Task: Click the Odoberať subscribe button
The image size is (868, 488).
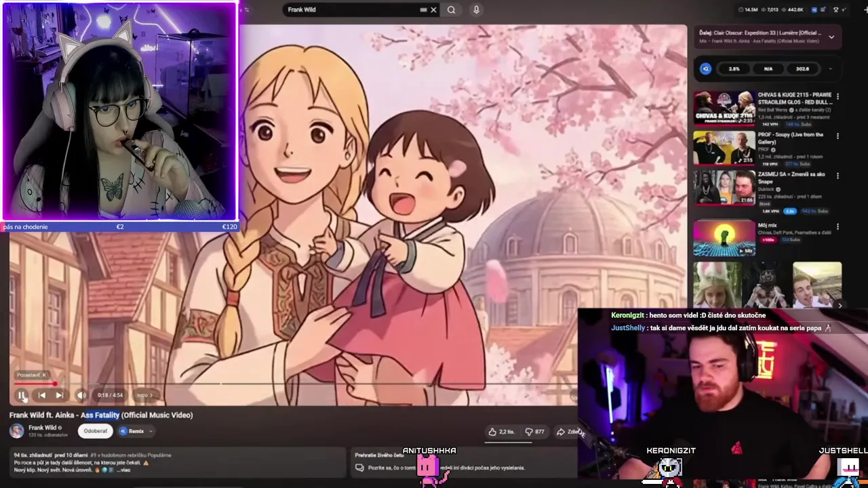Action: point(95,431)
